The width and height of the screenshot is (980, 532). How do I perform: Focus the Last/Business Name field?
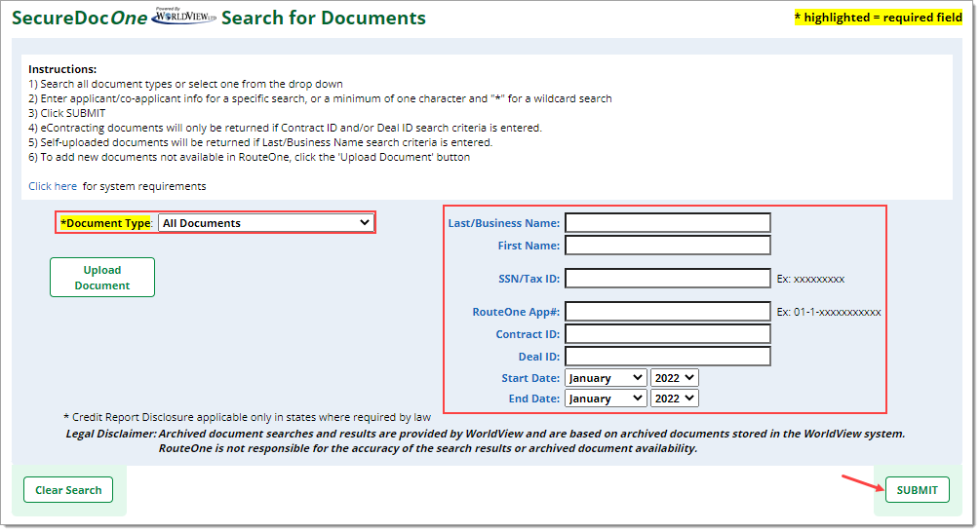click(x=668, y=223)
